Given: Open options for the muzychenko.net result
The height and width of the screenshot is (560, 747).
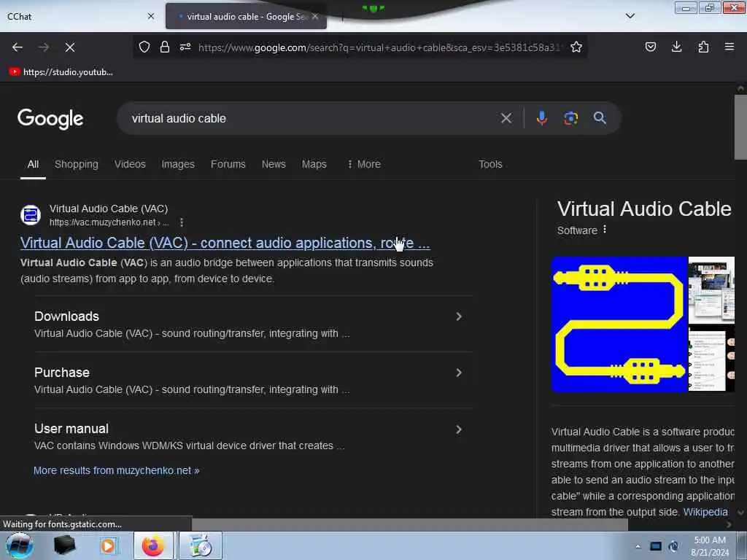Looking at the screenshot, I should coord(182,222).
